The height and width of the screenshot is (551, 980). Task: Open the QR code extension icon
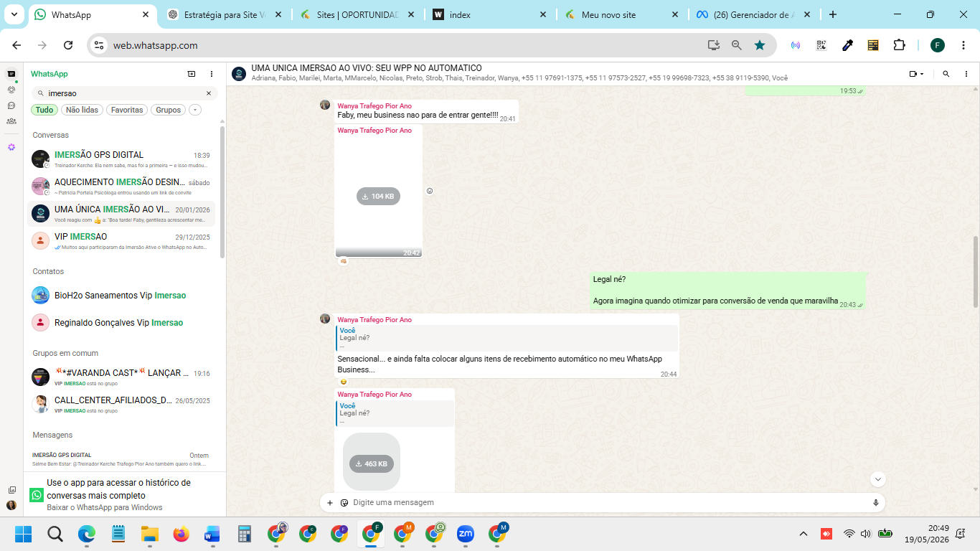pyautogui.click(x=821, y=45)
